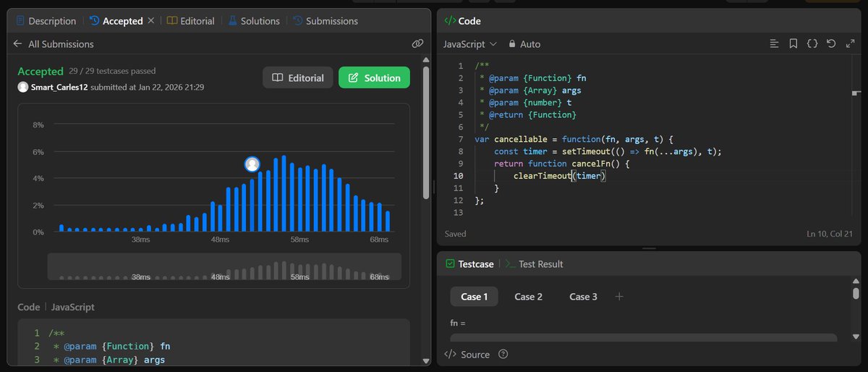Click the fn input field
The width and height of the screenshot is (868, 372).
(644, 337)
